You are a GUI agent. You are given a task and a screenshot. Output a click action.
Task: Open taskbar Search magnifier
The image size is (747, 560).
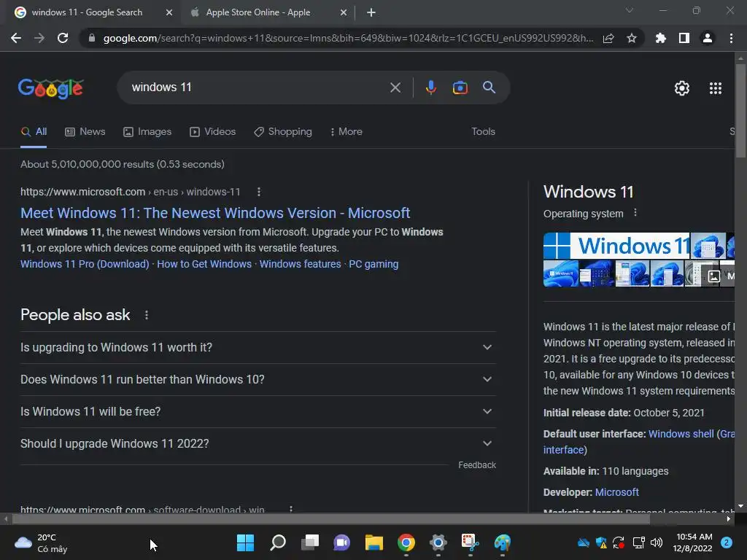(278, 542)
